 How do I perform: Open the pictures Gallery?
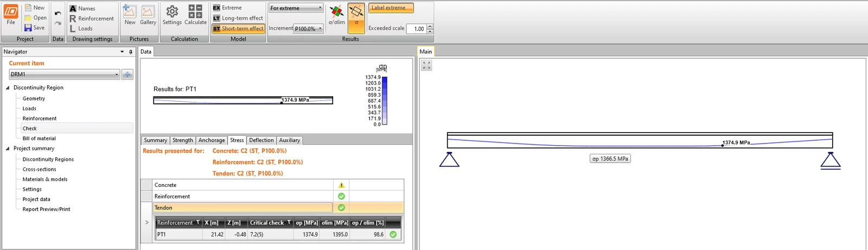pos(148,15)
